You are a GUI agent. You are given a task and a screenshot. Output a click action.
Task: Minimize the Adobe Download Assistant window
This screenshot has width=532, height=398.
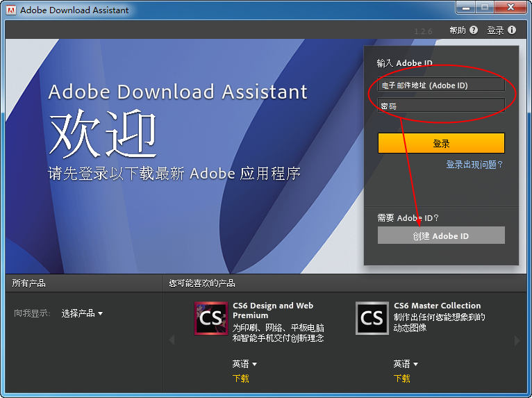(x=465, y=8)
